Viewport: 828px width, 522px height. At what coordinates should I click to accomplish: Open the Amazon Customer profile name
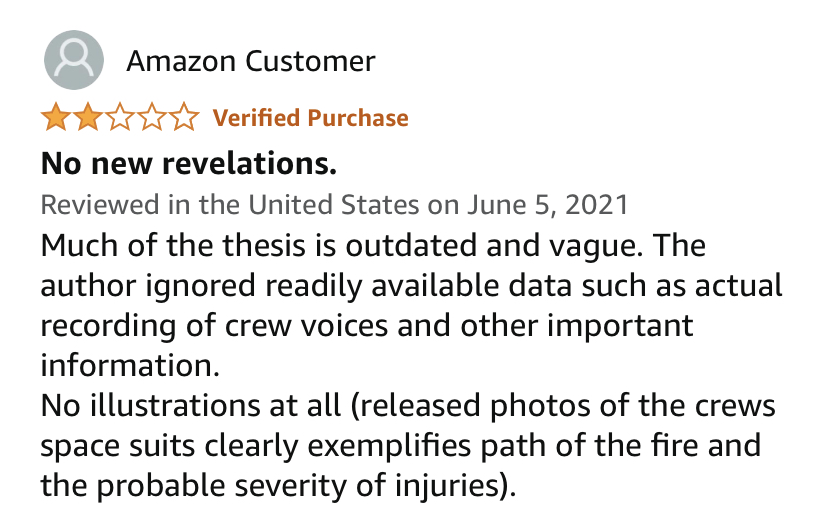point(250,61)
